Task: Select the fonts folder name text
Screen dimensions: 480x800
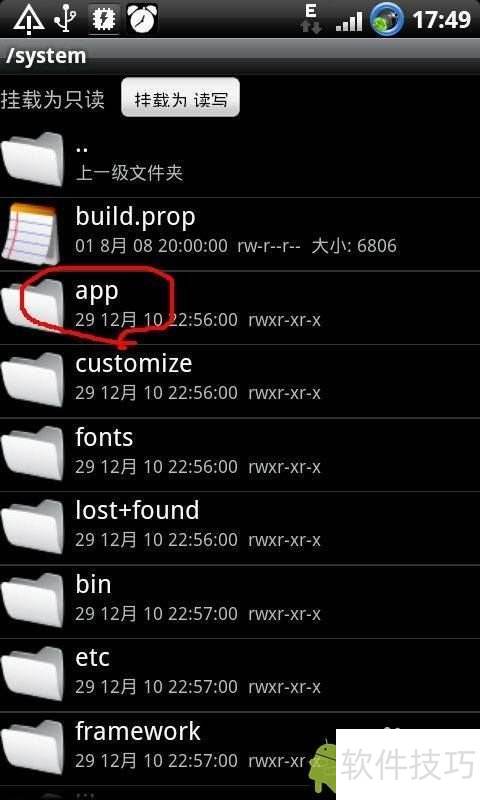Action: click(105, 437)
